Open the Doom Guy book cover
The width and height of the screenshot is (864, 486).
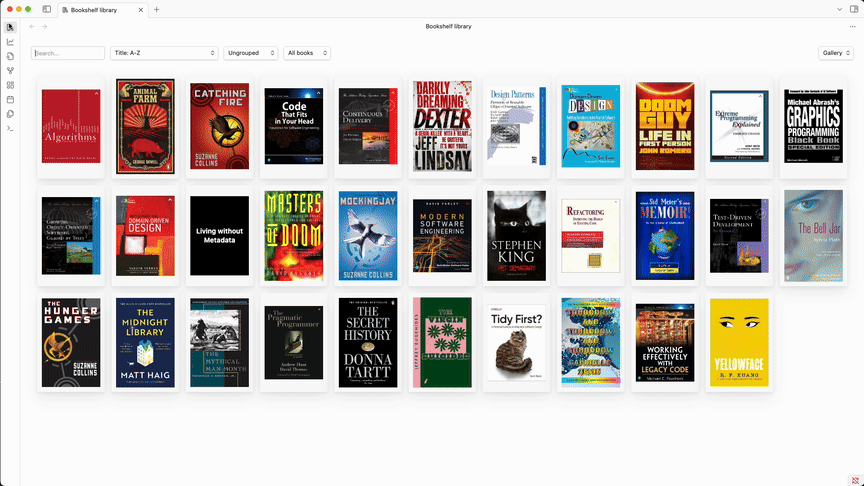[x=665, y=126]
